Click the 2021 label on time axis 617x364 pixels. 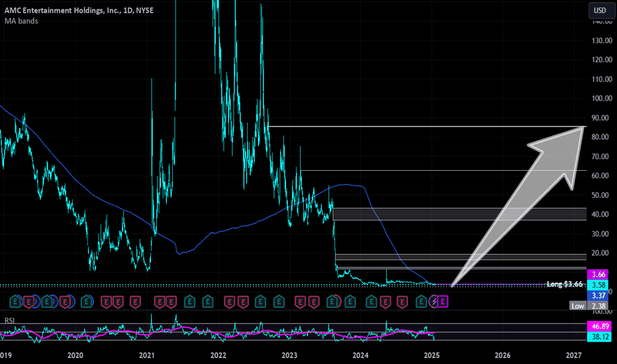pos(147,355)
